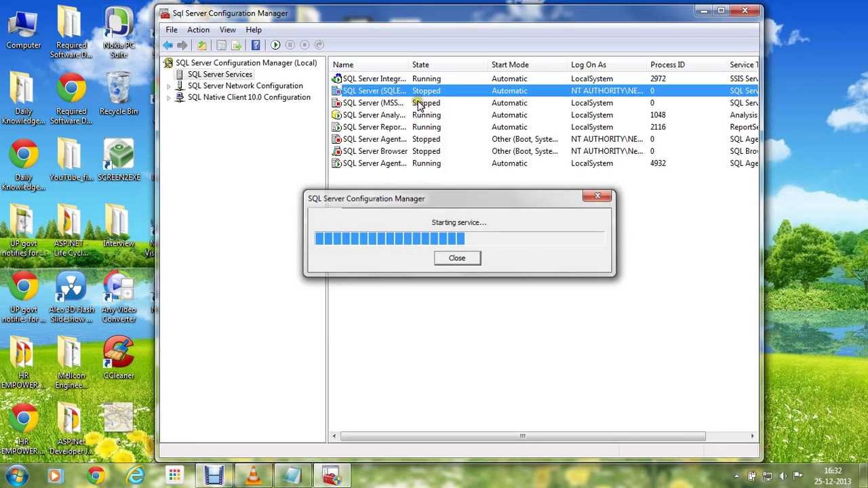The width and height of the screenshot is (868, 488).
Task: Open the Action menu
Action: (198, 30)
